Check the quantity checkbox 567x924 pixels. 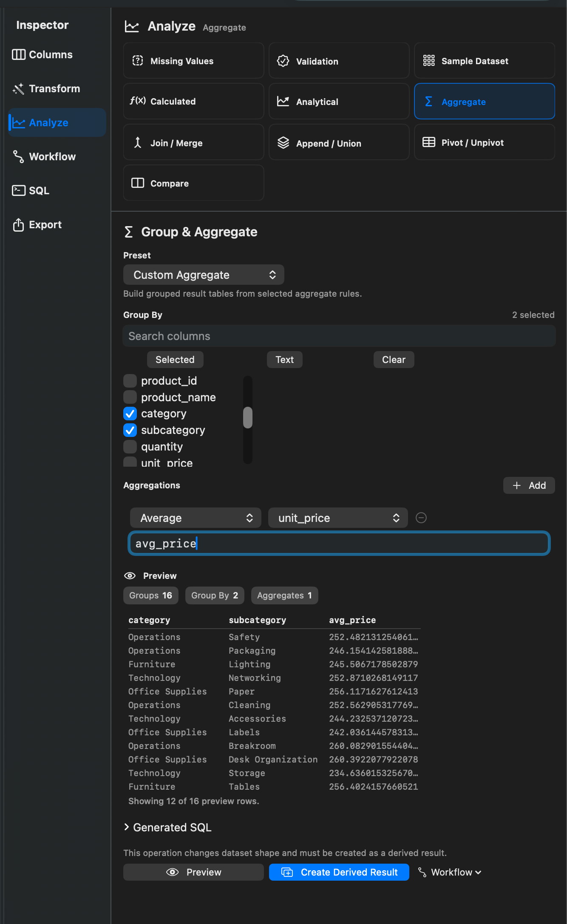130,447
